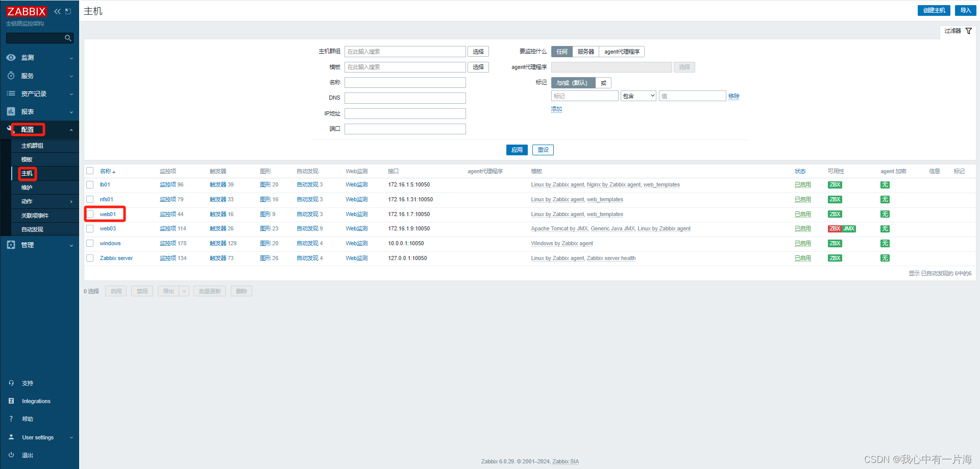Screen dimensions: 980x469
Task: Click the 名称 filter input field
Action: pyautogui.click(x=405, y=82)
